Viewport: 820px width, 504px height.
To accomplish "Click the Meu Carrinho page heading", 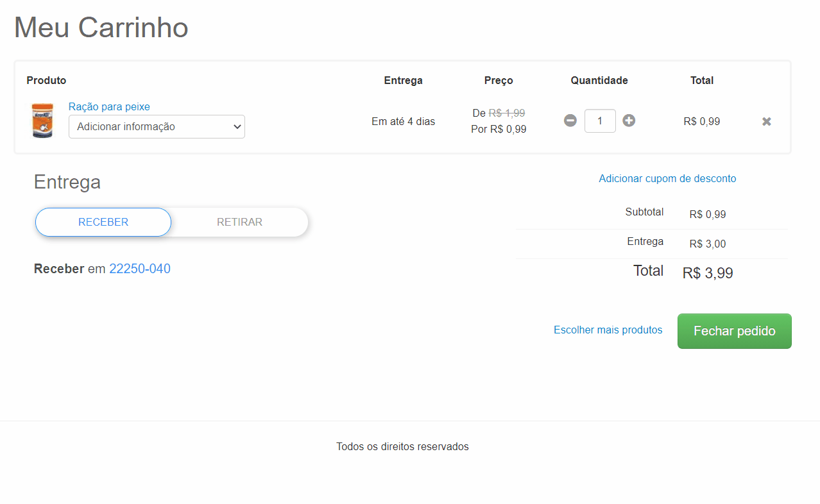I will pos(101,28).
